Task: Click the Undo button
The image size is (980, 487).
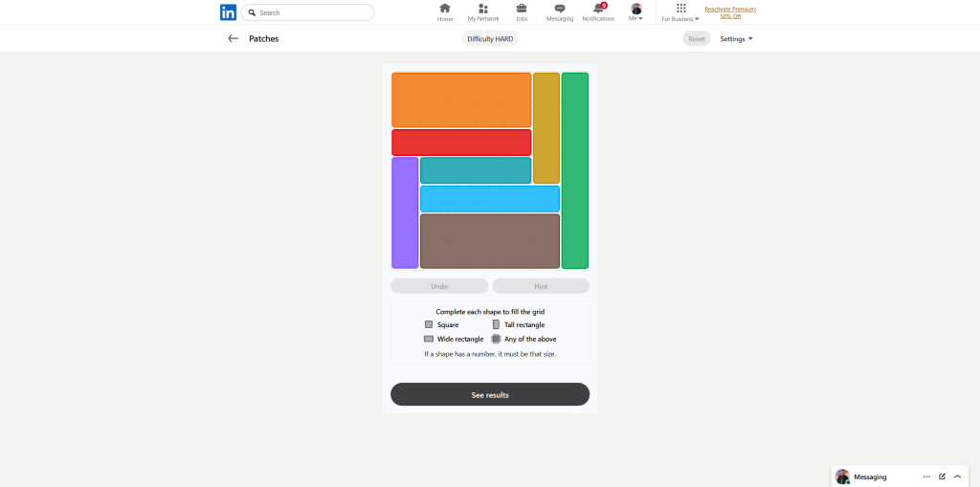Action: pos(439,286)
